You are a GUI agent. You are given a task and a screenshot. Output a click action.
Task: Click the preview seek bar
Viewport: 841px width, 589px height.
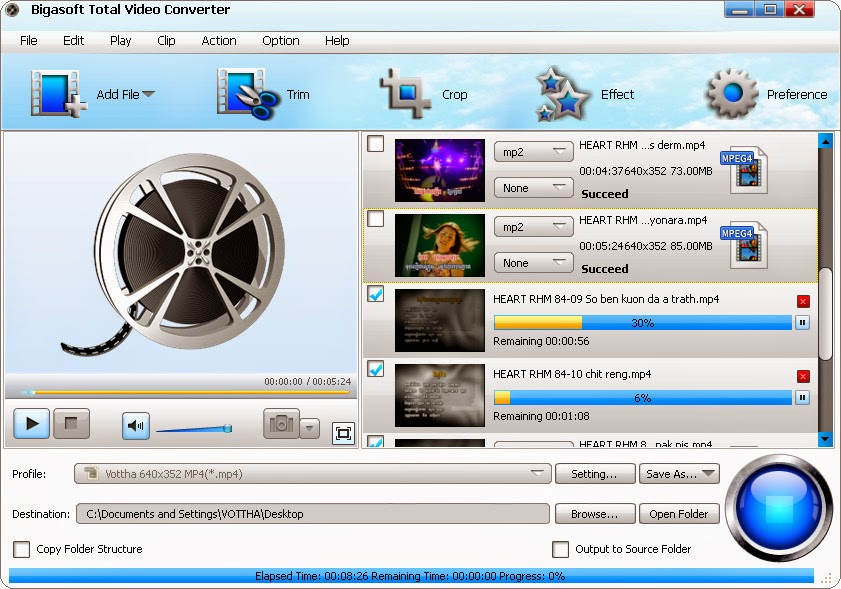(185, 393)
